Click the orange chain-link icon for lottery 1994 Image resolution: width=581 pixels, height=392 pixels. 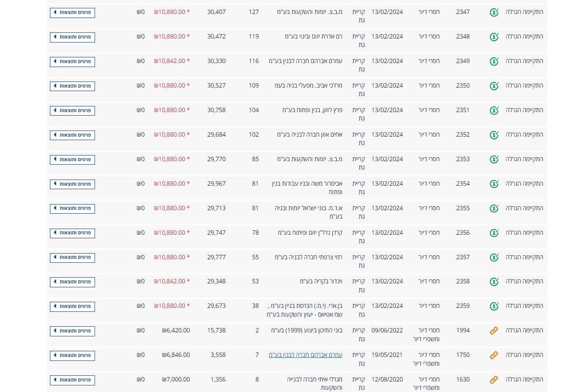494,331
